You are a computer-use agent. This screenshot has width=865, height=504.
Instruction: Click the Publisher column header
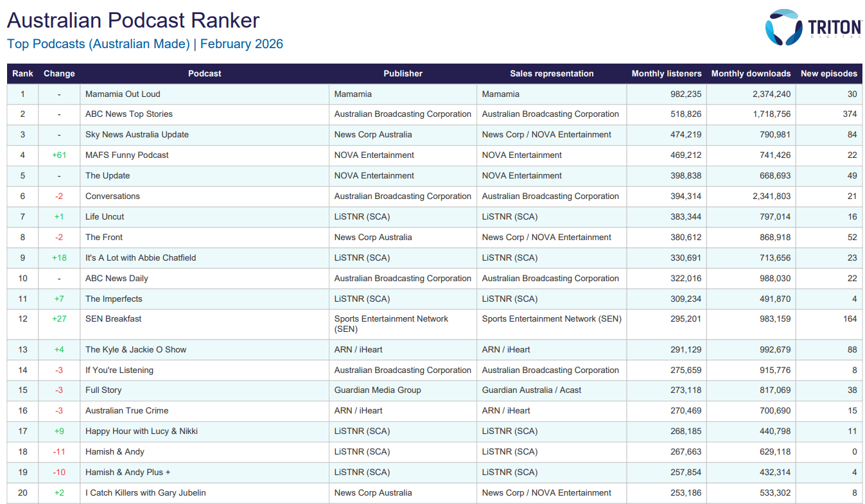click(403, 74)
